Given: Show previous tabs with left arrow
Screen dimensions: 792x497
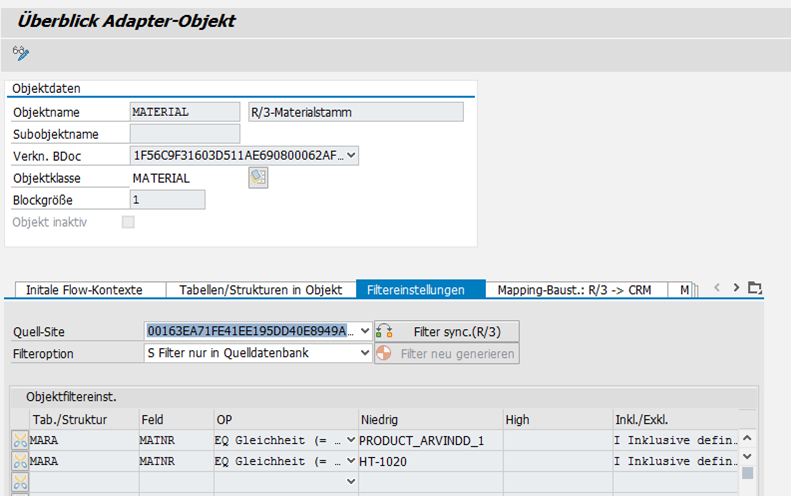Looking at the screenshot, I should (717, 287).
